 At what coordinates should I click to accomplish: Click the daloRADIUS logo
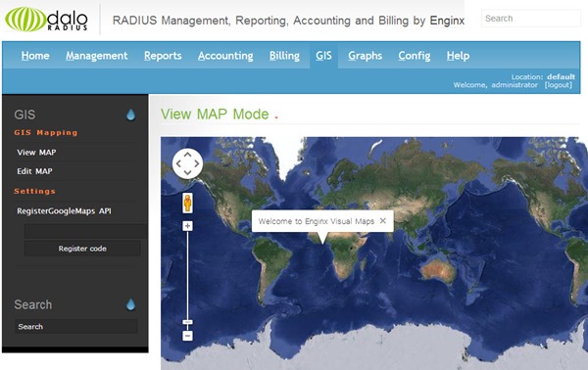(x=46, y=20)
